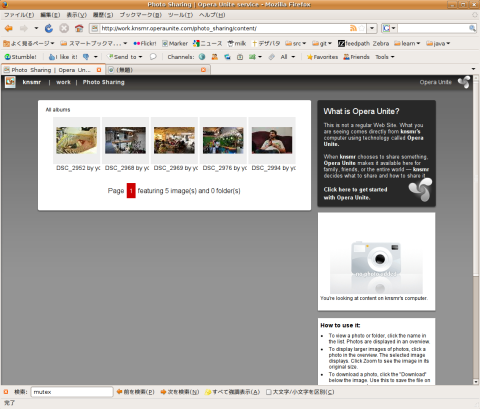Open the Marker bookmark
The image size is (480, 409).
tap(175, 43)
